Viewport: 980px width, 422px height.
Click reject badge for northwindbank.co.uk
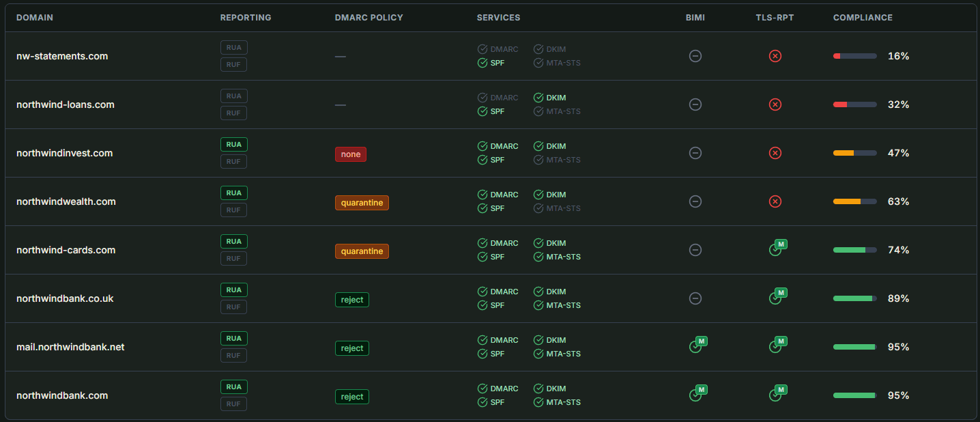pyautogui.click(x=352, y=300)
